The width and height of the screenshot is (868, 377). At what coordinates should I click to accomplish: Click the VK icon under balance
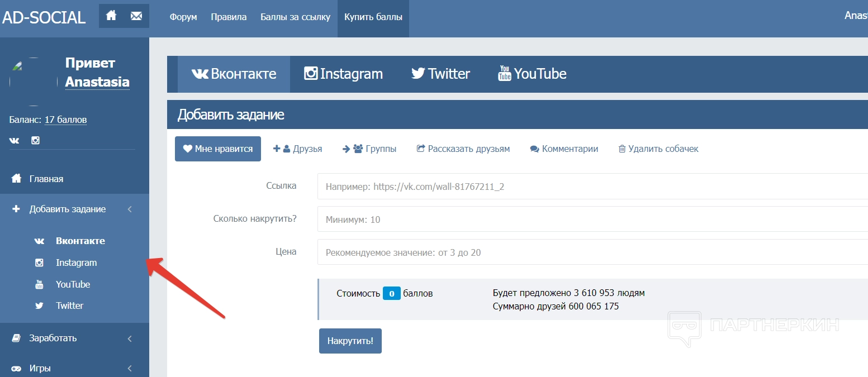[15, 140]
